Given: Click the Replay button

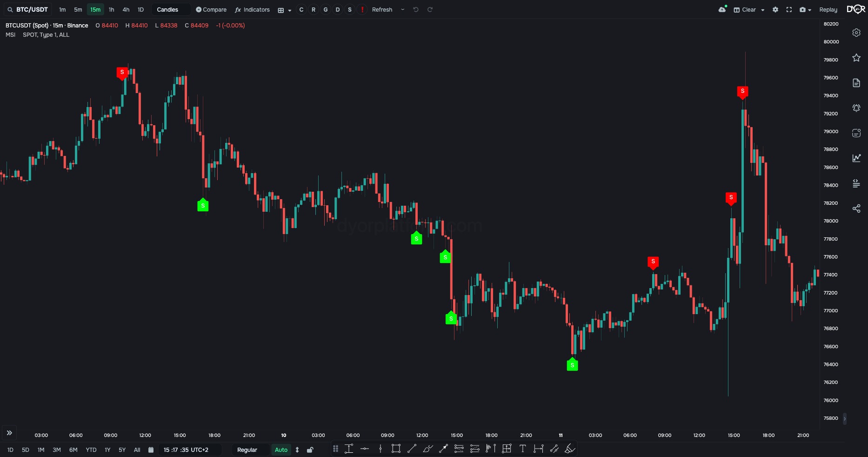Looking at the screenshot, I should point(828,9).
